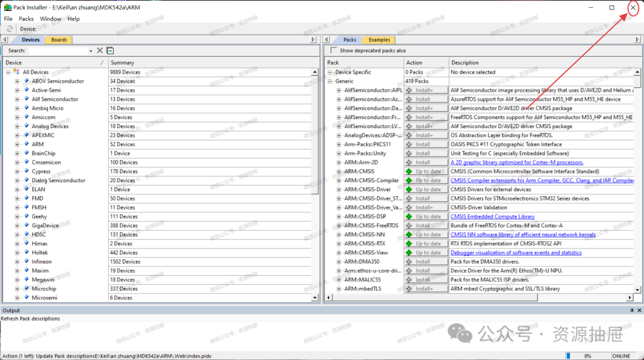
Task: Switch to the Examples tab
Action: pos(379,40)
